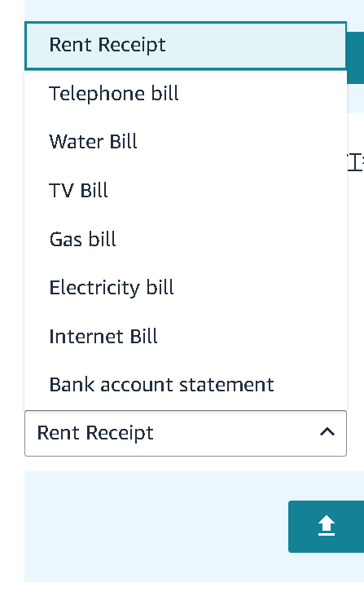364x596 pixels.
Task: Click the blank area of the Gas bill row
Action: pyautogui.click(x=230, y=239)
